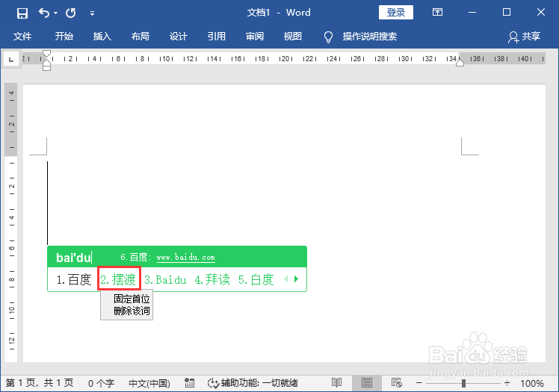Click the 登录 sign-in button

(x=396, y=13)
